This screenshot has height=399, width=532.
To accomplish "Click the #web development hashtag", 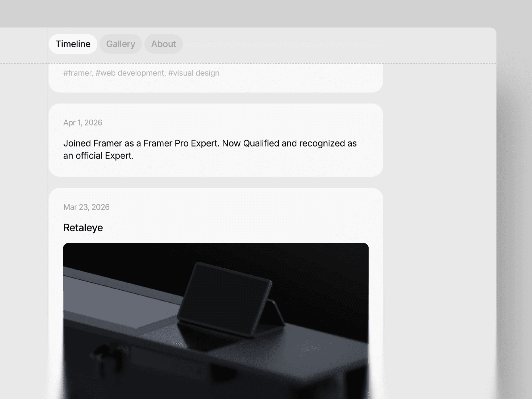I will click(130, 73).
